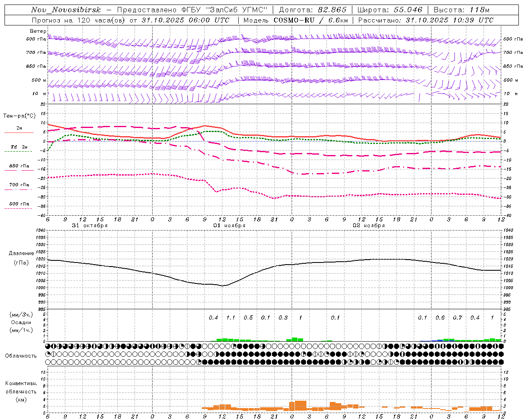Click the 'Облачность' cloud cover label
Image resolution: width=525 pixels, height=420 pixels.
coord(21,356)
